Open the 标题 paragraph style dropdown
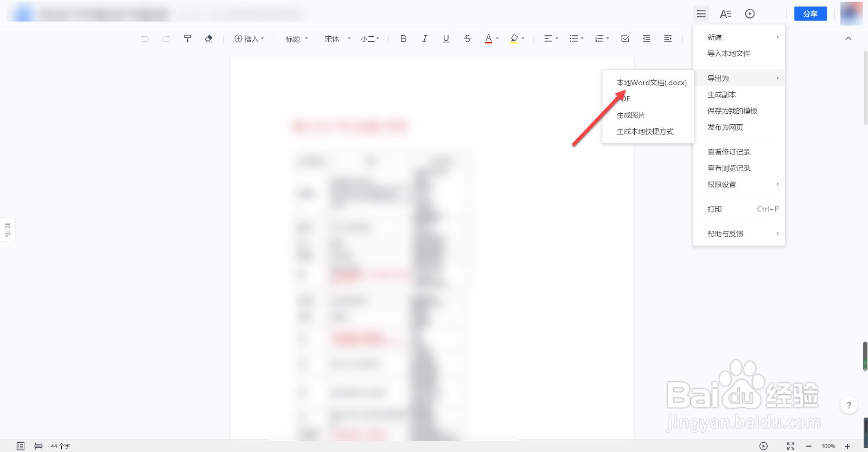This screenshot has width=868, height=452. pos(297,38)
